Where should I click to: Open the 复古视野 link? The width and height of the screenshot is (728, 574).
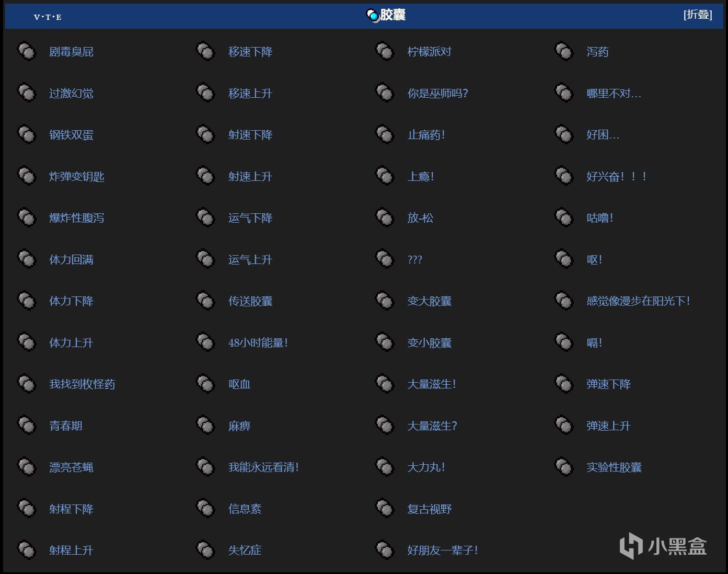point(430,509)
